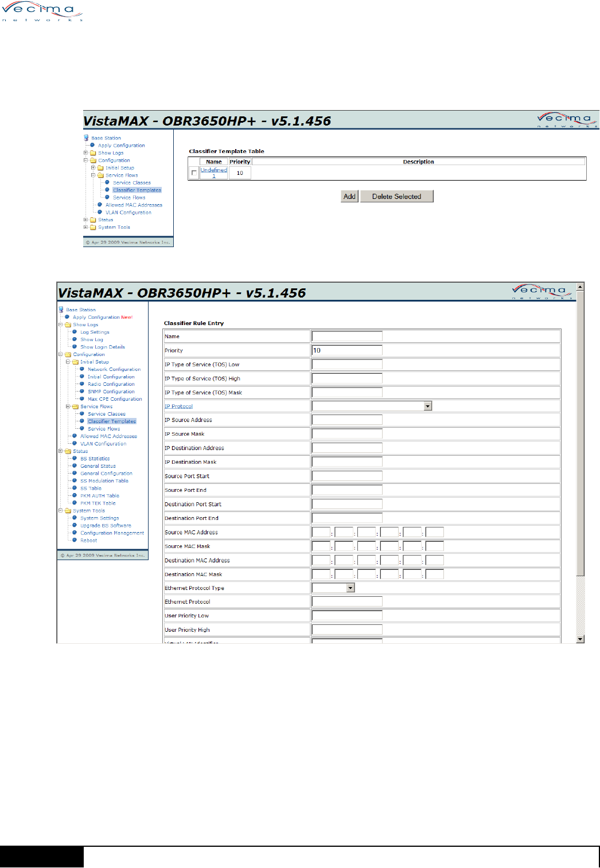
Task: Collapse Configuration folder in upper tree
Action: [x=86, y=161]
